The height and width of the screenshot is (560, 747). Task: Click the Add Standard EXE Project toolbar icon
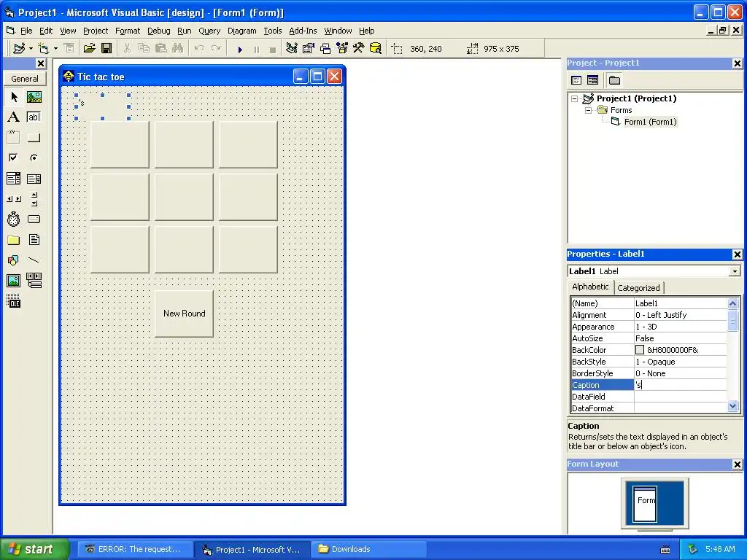tap(19, 49)
